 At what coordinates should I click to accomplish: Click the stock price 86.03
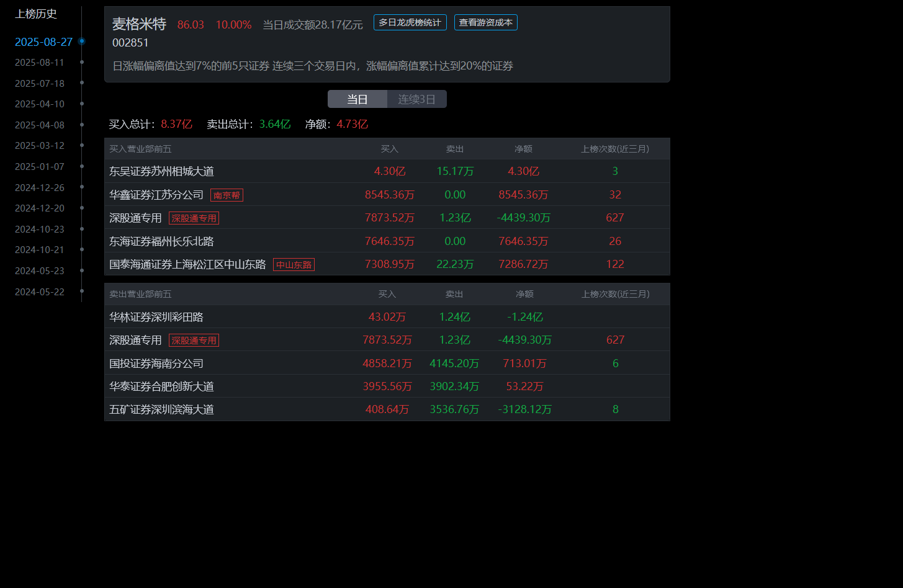(x=191, y=25)
